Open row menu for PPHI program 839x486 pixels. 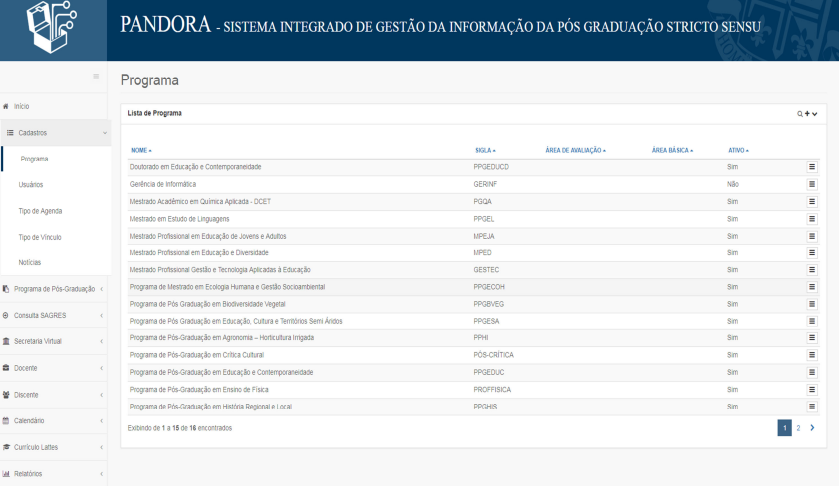(x=812, y=338)
